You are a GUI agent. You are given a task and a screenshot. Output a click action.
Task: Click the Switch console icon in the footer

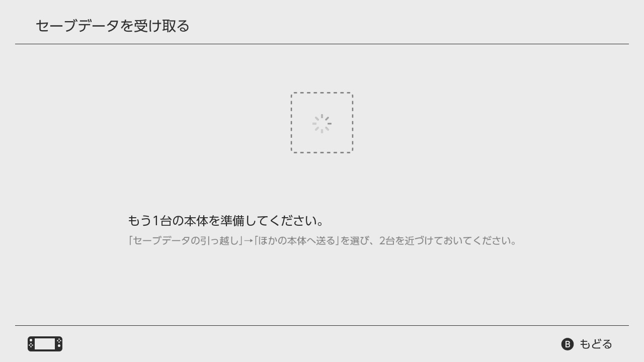45,344
